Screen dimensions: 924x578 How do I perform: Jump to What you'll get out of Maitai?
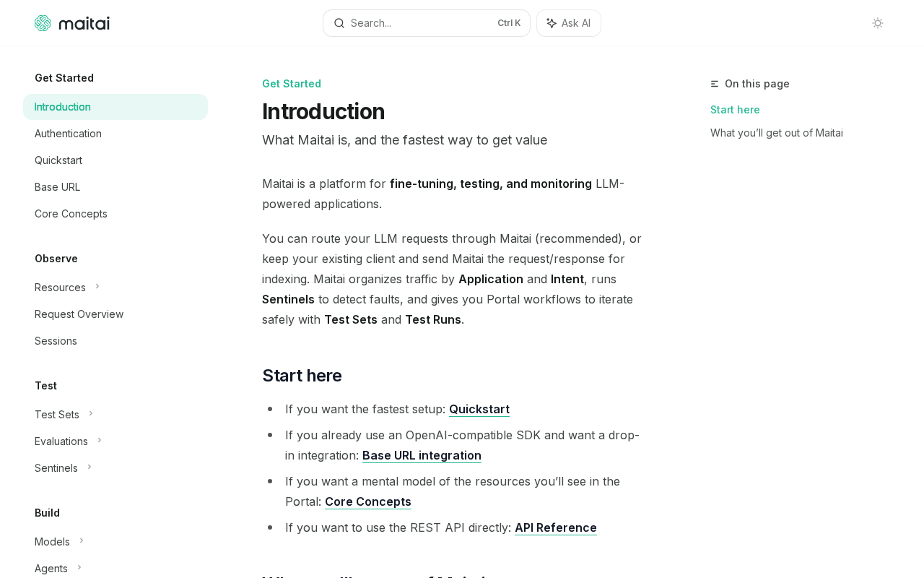tap(777, 133)
